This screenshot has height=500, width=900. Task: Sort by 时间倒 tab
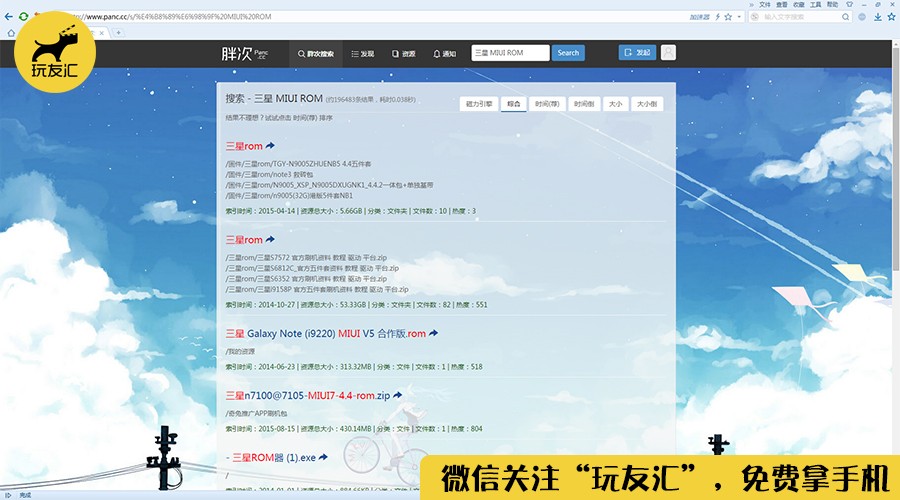pos(584,104)
